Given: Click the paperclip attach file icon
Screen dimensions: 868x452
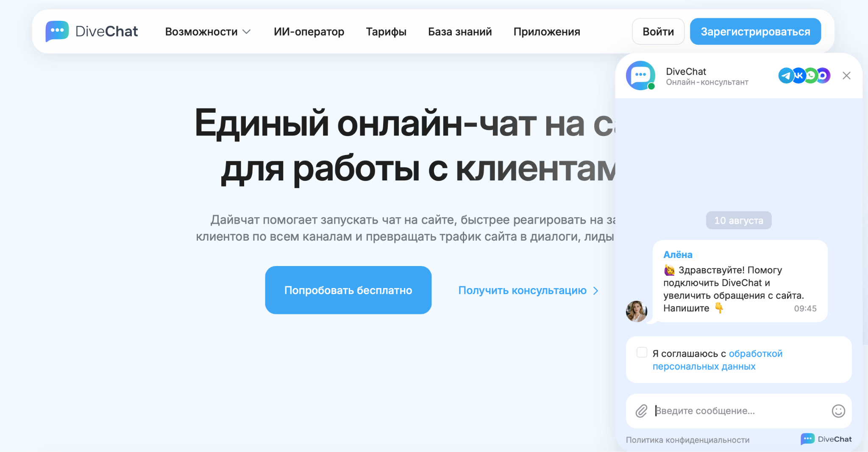Looking at the screenshot, I should click(641, 410).
